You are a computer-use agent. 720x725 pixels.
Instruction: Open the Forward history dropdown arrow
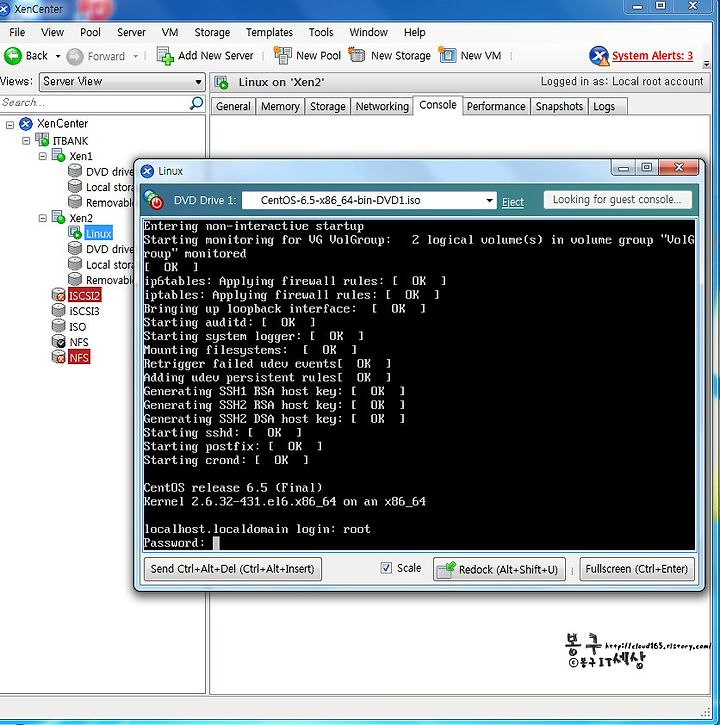(135, 56)
